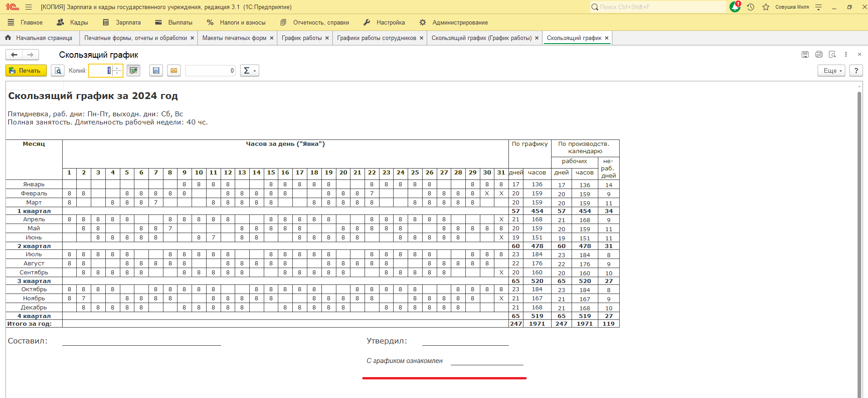Click the print preview icon next to Печать
The image size is (868, 398).
tap(58, 70)
